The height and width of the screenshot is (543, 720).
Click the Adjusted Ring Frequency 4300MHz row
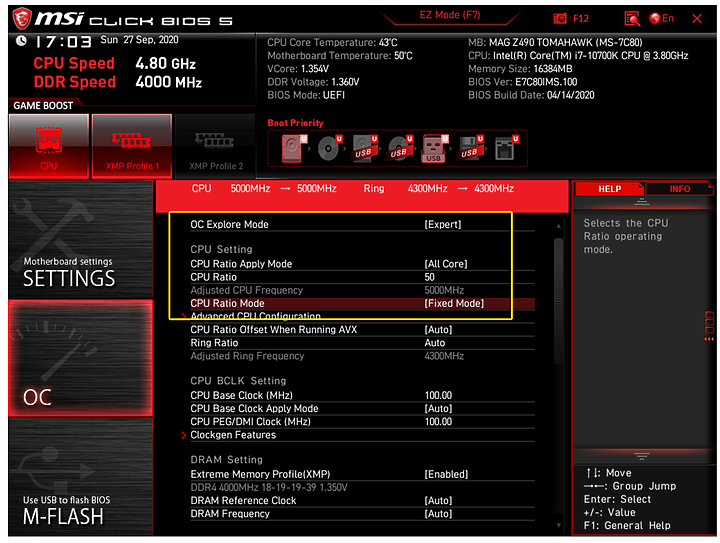tap(362, 356)
